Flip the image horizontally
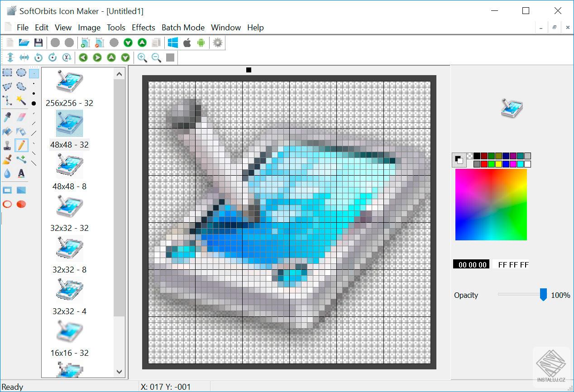This screenshot has height=392, width=574. pos(24,57)
